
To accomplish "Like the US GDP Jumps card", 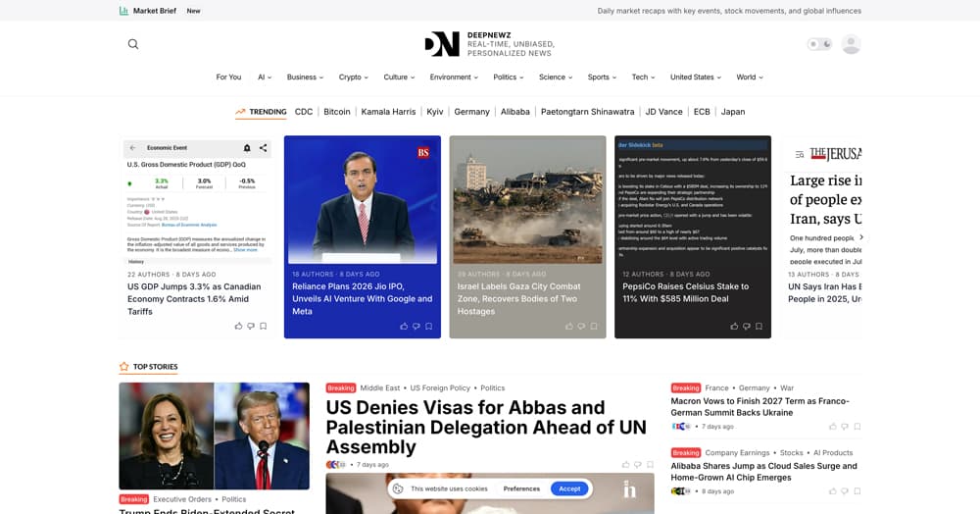I will tap(238, 327).
